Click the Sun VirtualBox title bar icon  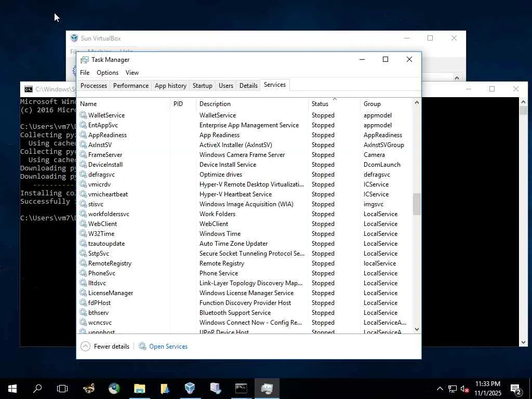pyautogui.click(x=74, y=38)
